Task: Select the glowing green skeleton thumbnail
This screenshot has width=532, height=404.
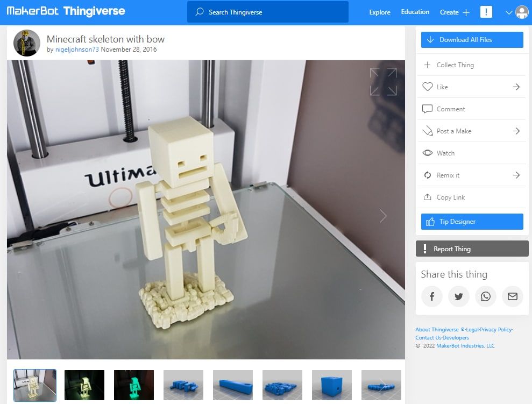Action: [133, 385]
